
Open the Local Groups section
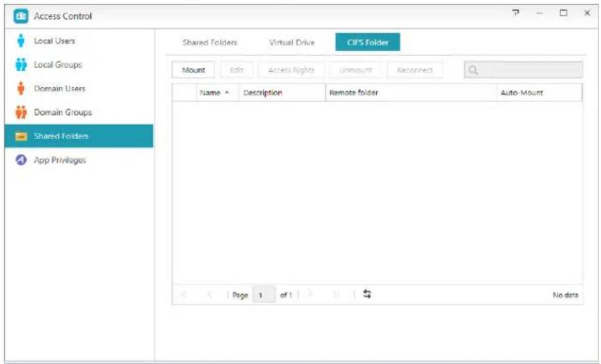79,65
